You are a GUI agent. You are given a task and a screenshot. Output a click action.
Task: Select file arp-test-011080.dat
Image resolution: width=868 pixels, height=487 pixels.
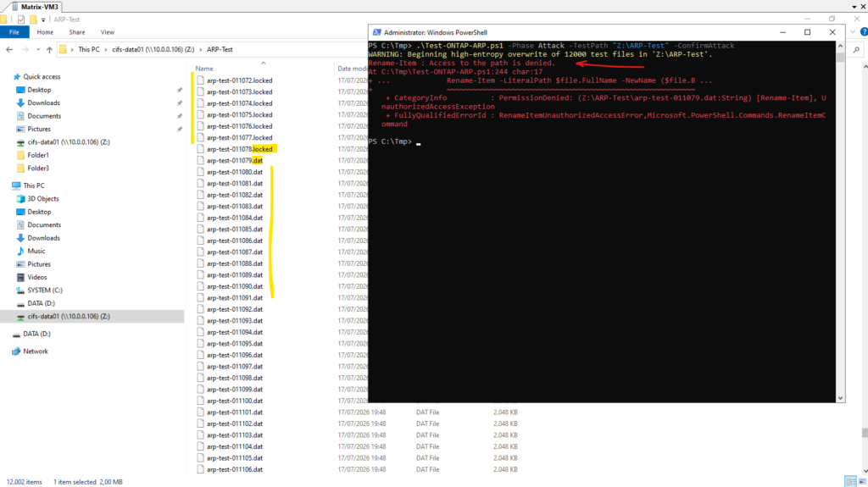(235, 172)
